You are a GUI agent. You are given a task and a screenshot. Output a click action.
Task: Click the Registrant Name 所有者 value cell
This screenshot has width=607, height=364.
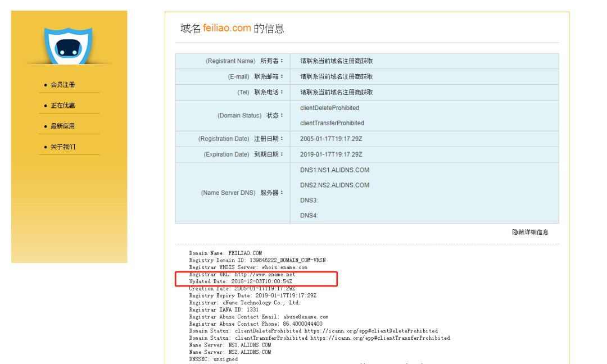click(x=336, y=61)
